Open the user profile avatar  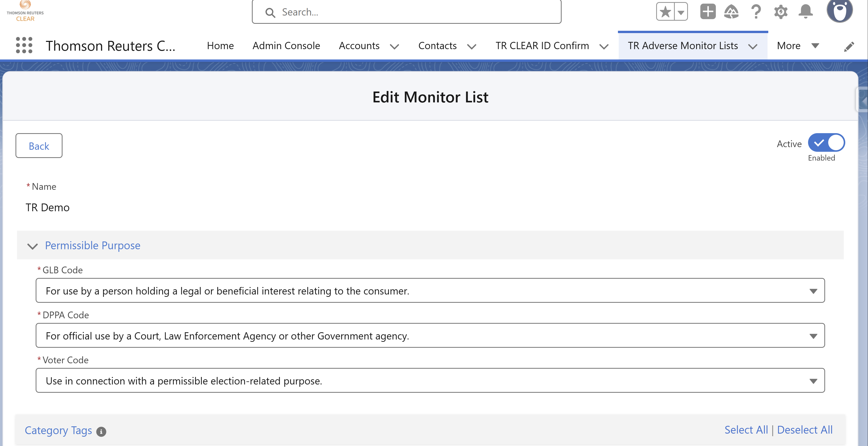coord(839,11)
